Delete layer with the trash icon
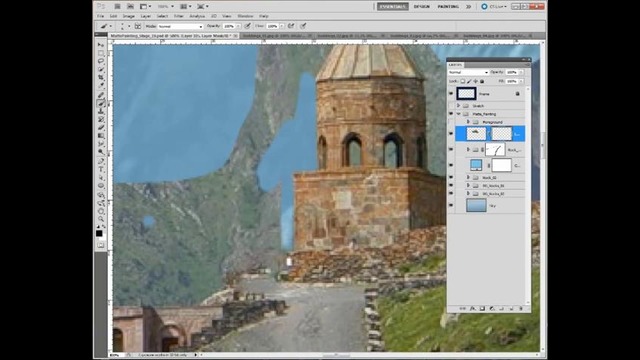Image resolution: width=640 pixels, height=360 pixels. coord(521,309)
